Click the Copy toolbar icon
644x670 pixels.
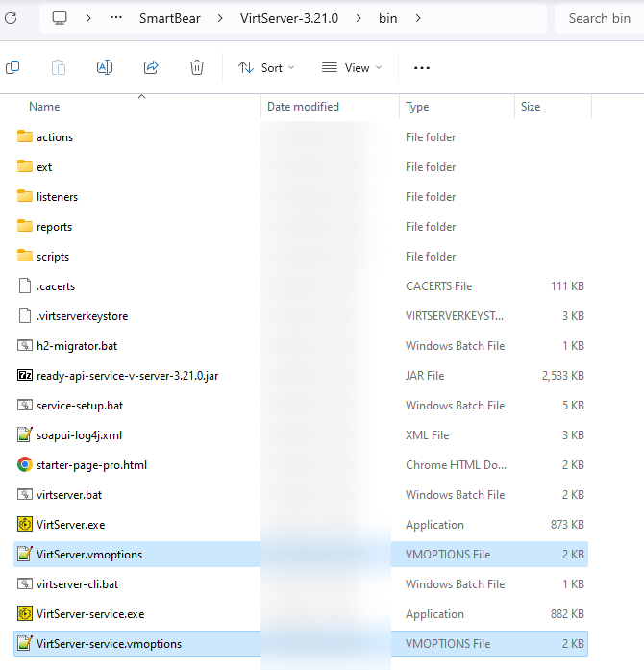12,67
